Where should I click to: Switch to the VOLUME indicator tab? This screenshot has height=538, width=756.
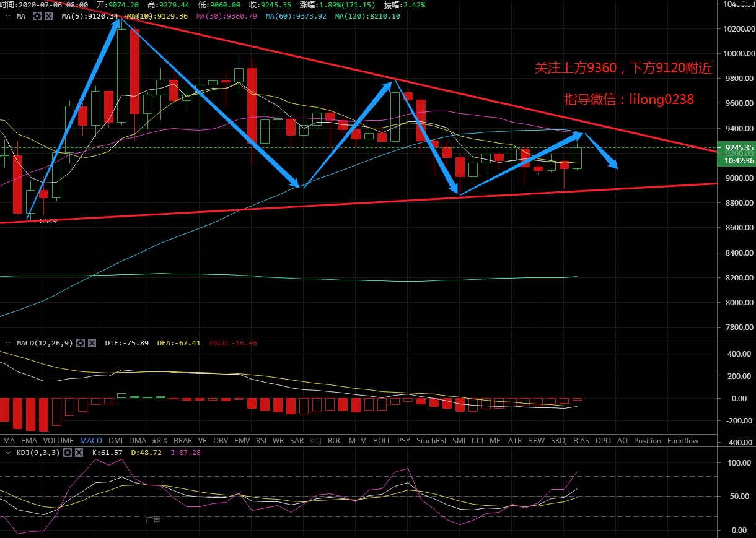(59, 441)
